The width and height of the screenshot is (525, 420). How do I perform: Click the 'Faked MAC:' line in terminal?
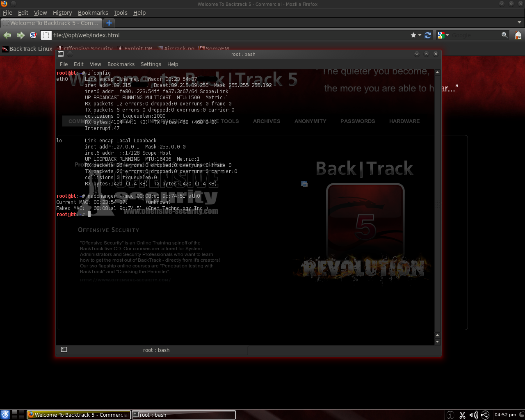pos(132,208)
